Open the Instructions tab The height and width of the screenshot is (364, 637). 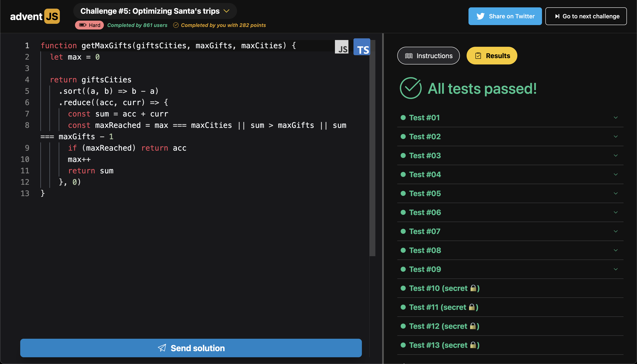click(428, 55)
